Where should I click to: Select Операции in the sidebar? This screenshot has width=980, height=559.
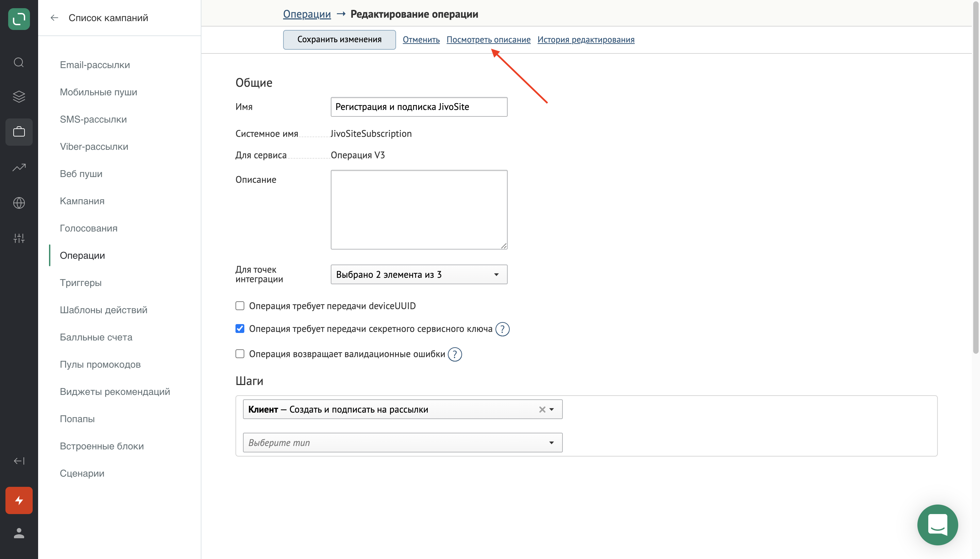(82, 256)
